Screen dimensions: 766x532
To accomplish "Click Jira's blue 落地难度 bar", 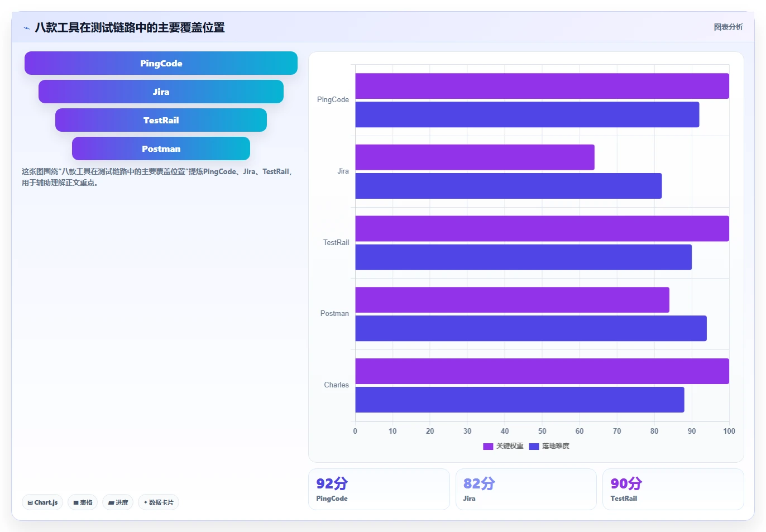I will (x=509, y=186).
